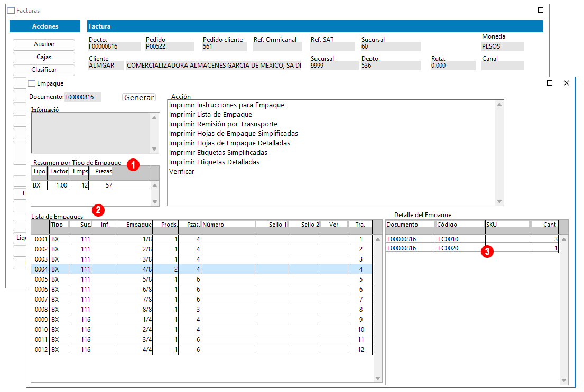
Task: Click the Cajas action button
Action: pyautogui.click(x=44, y=57)
